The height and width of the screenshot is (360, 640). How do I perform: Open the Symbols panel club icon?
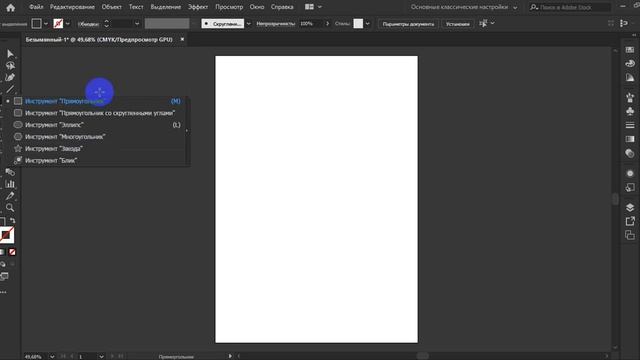pyautogui.click(x=630, y=111)
